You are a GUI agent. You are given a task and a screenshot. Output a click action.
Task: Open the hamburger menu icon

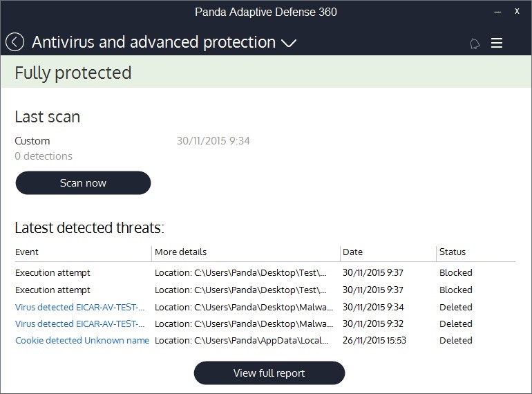pyautogui.click(x=496, y=43)
